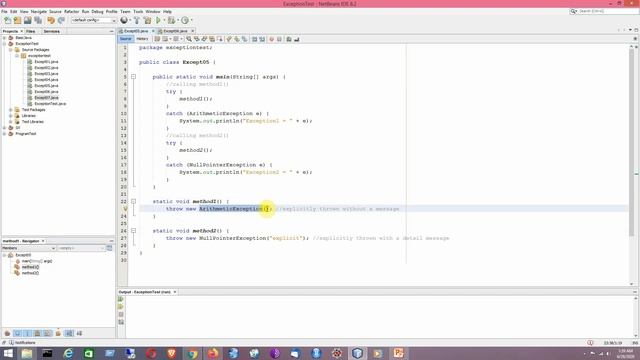This screenshot has width=640, height=360.
Task: Click the Uncomment icon in the editor toolbar
Action: [297, 39]
